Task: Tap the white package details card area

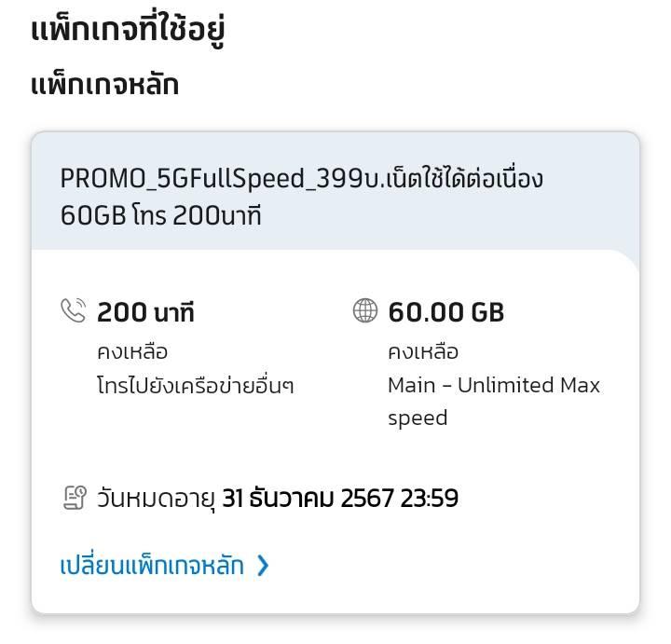Action: click(x=335, y=432)
